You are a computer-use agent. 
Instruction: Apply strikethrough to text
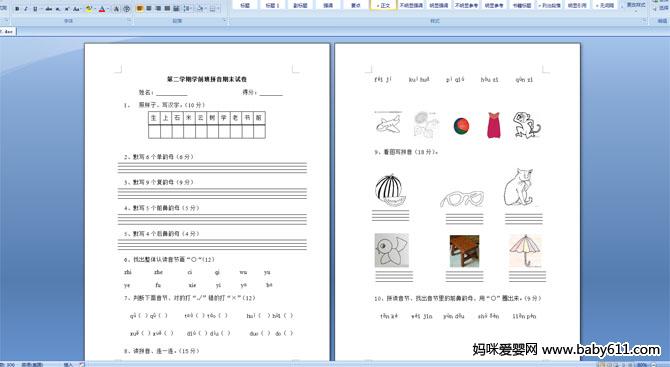pyautogui.click(x=49, y=9)
